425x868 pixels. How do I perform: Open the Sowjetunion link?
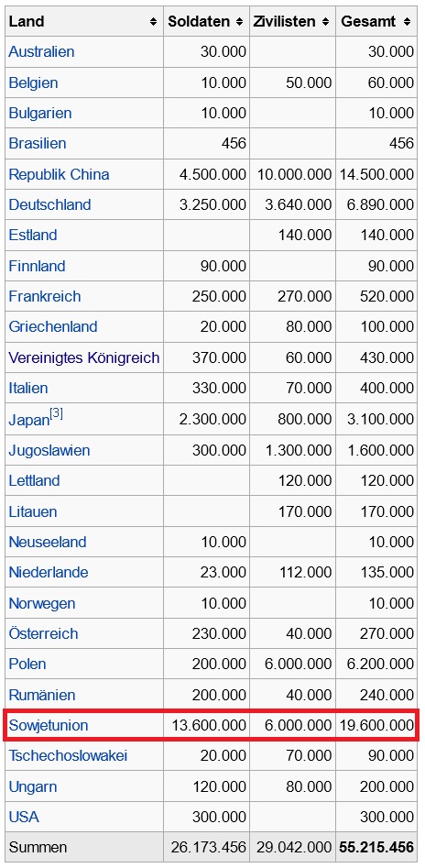[x=49, y=725]
